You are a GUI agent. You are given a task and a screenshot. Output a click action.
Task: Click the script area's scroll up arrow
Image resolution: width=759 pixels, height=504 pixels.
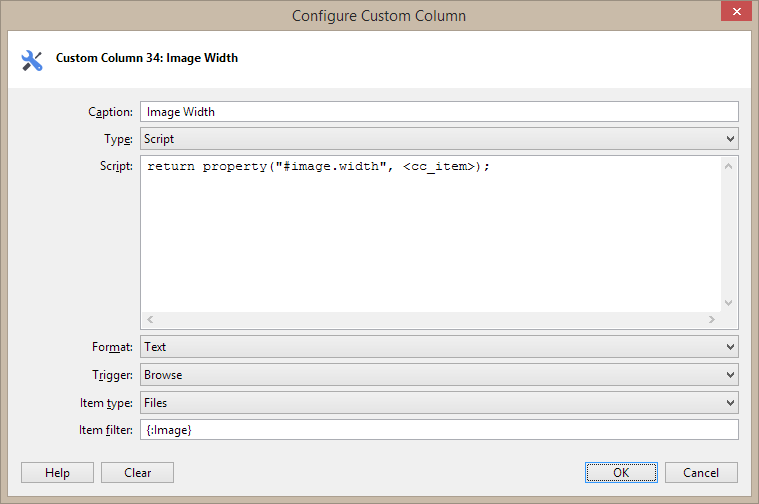(728, 165)
